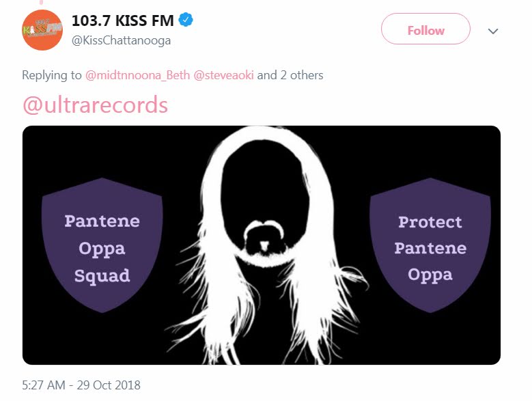Open the @steveaoki mention link
The height and width of the screenshot is (401, 532).
tap(223, 75)
